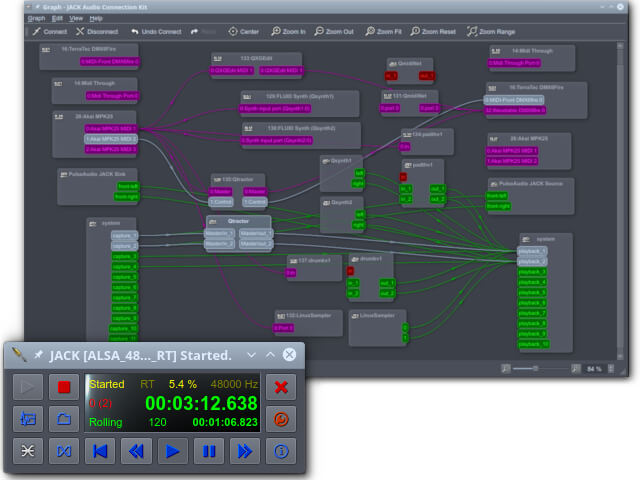Image resolution: width=640 pixels, height=480 pixels.
Task: Click the transport fast-forward button
Action: [x=244, y=451]
